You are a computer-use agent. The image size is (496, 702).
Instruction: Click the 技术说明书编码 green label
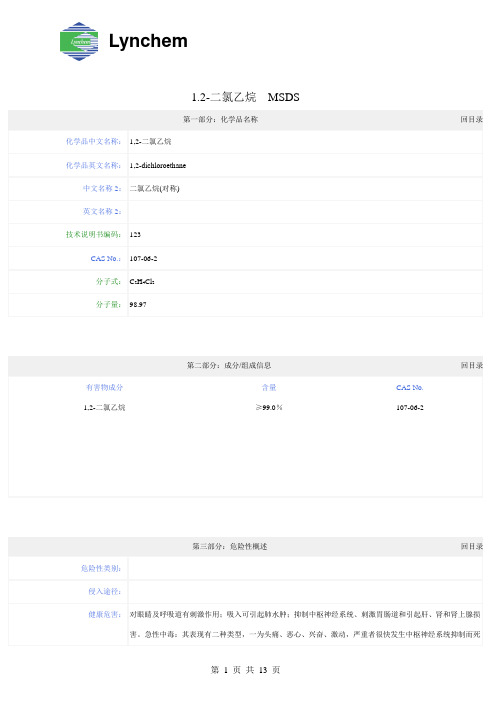click(x=93, y=234)
